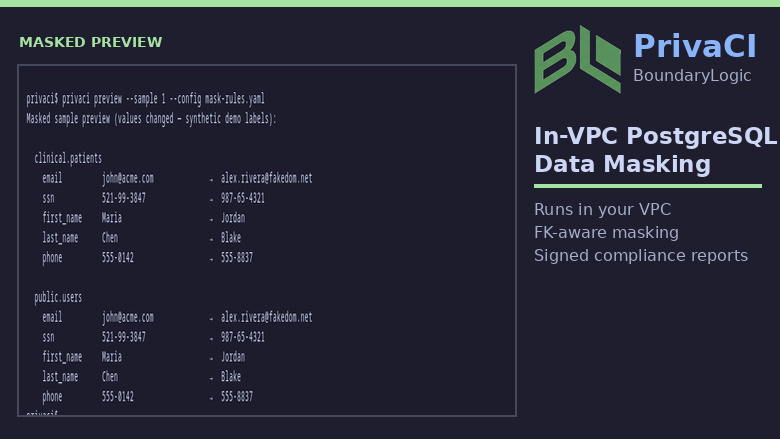
Task: Click the 'Masked sample preview' output line
Action: 151,119
